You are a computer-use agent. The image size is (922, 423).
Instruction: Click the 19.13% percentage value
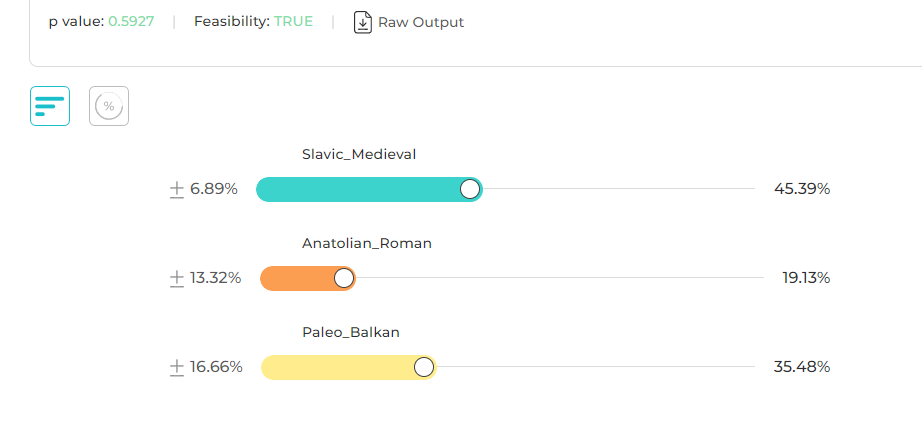coord(806,278)
